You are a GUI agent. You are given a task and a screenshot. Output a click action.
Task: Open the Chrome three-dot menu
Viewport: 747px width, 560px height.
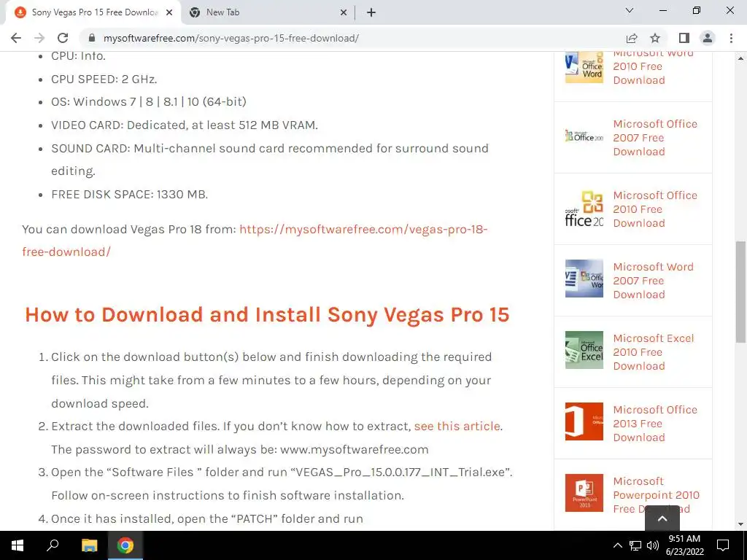click(x=731, y=38)
